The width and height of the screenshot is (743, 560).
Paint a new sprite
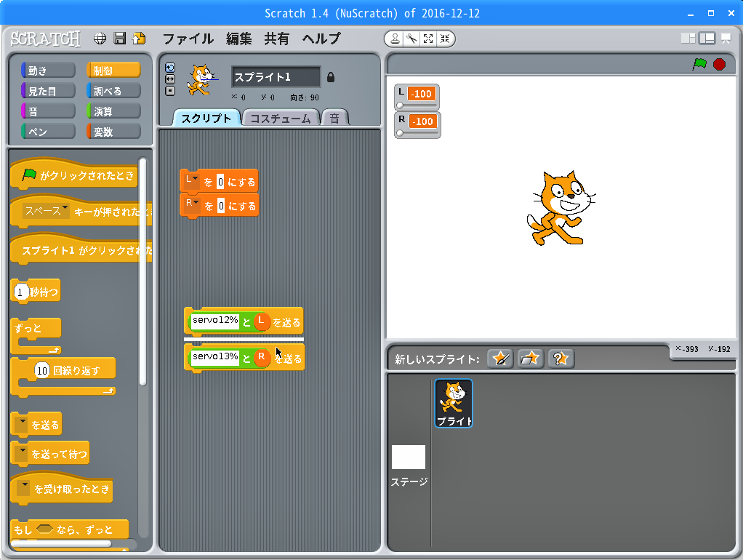(500, 359)
